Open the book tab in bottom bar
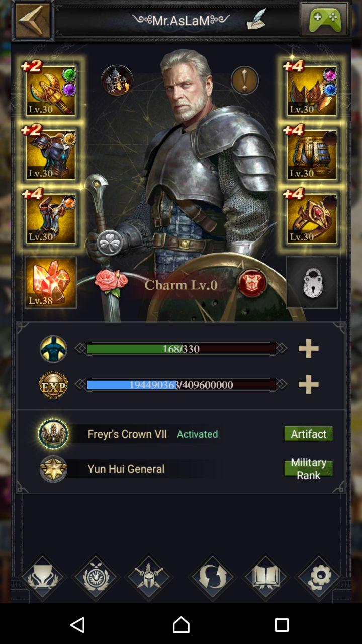Image resolution: width=362 pixels, height=644 pixels. click(265, 577)
